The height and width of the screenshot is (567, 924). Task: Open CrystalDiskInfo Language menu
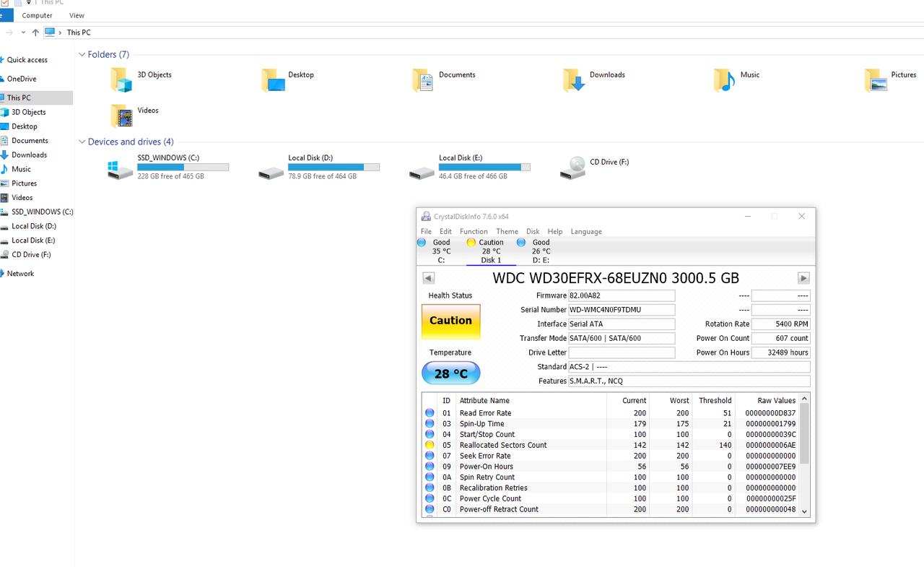[586, 231]
